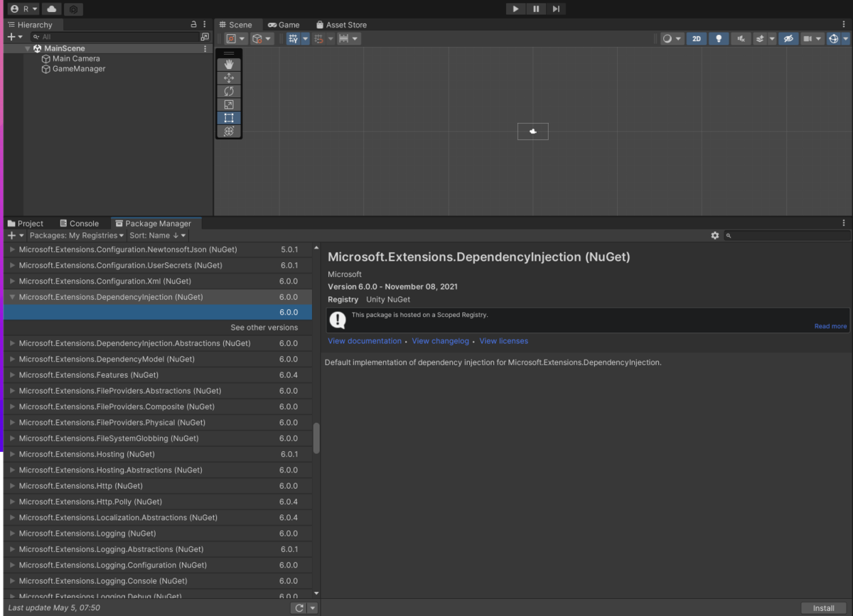Open the Package Manager settings gear
Image resolution: width=853 pixels, height=616 pixels.
(715, 234)
